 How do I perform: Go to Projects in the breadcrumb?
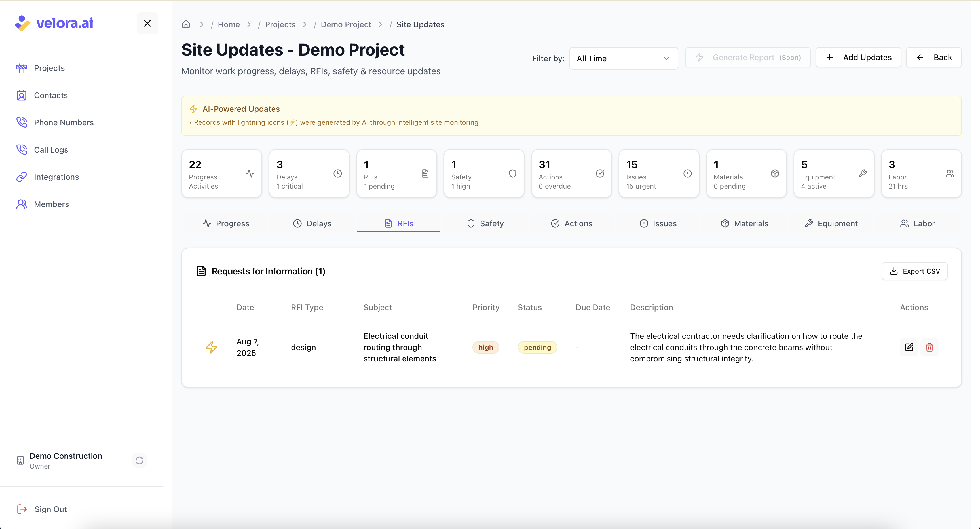pyautogui.click(x=280, y=24)
